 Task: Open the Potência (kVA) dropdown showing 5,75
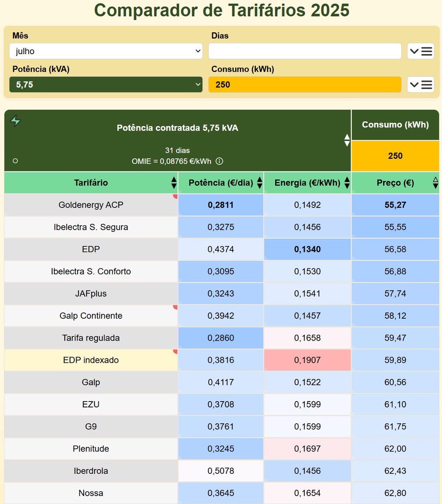[106, 84]
